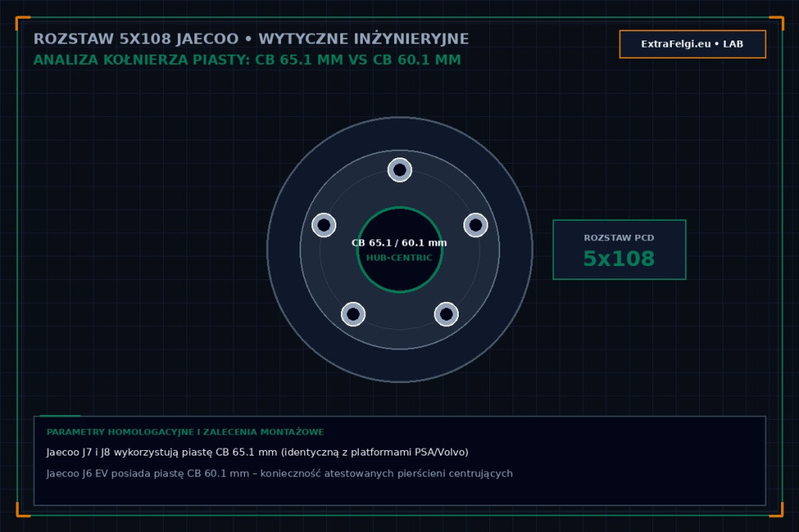Viewport: 799px width, 532px height.
Task: Click the title ROZSTAW 5X108 JAECOO heading
Action: (x=251, y=39)
